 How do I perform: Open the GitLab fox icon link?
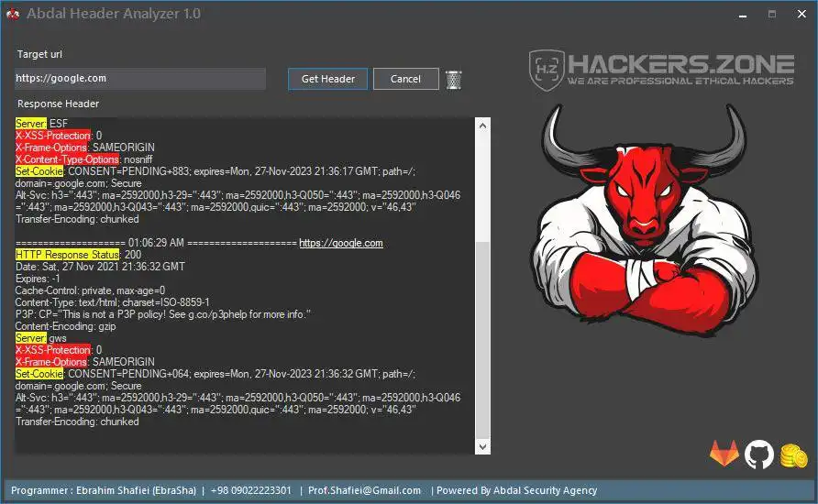724,454
